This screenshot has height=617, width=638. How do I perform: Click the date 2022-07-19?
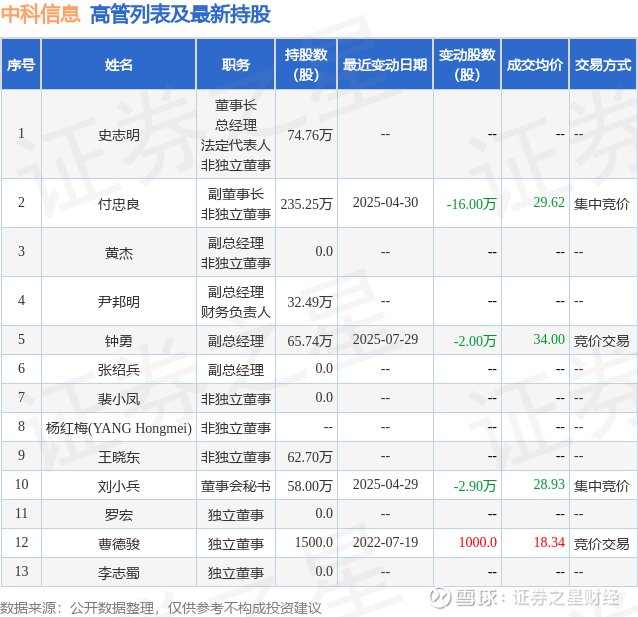coord(385,542)
